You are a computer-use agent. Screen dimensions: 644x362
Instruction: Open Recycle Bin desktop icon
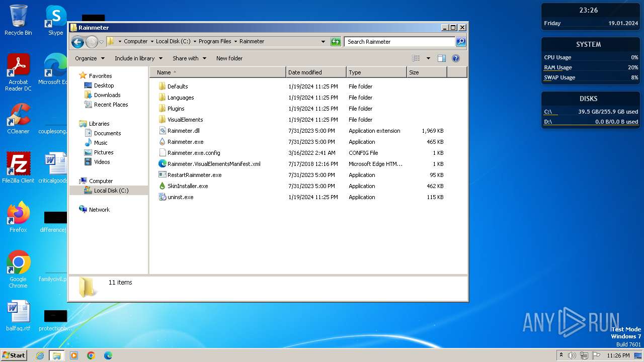pos(18,20)
